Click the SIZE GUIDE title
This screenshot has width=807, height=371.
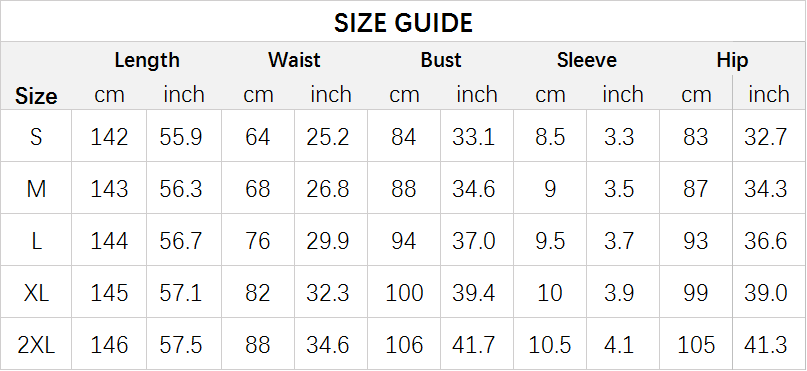tap(403, 23)
